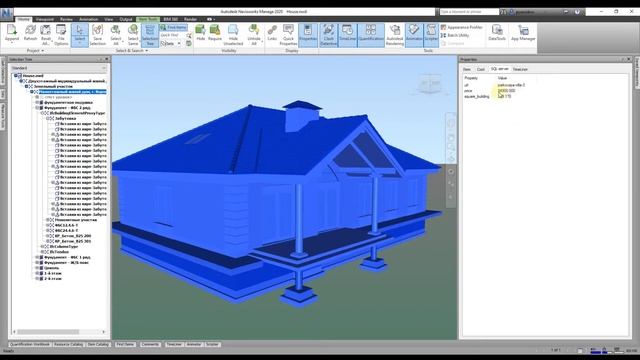Expand the Фундамент - ФБС 1 ряд node
The height and width of the screenshot is (360, 640).
click(37, 258)
